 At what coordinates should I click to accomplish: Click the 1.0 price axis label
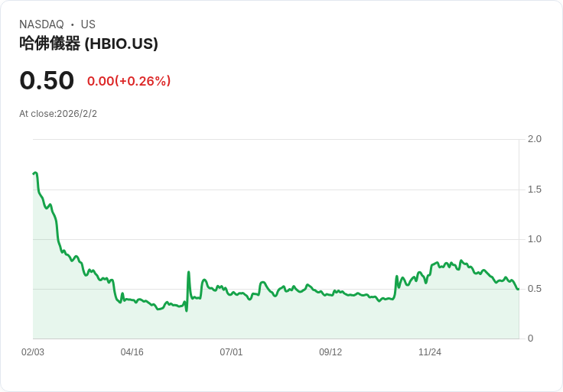[x=534, y=239]
